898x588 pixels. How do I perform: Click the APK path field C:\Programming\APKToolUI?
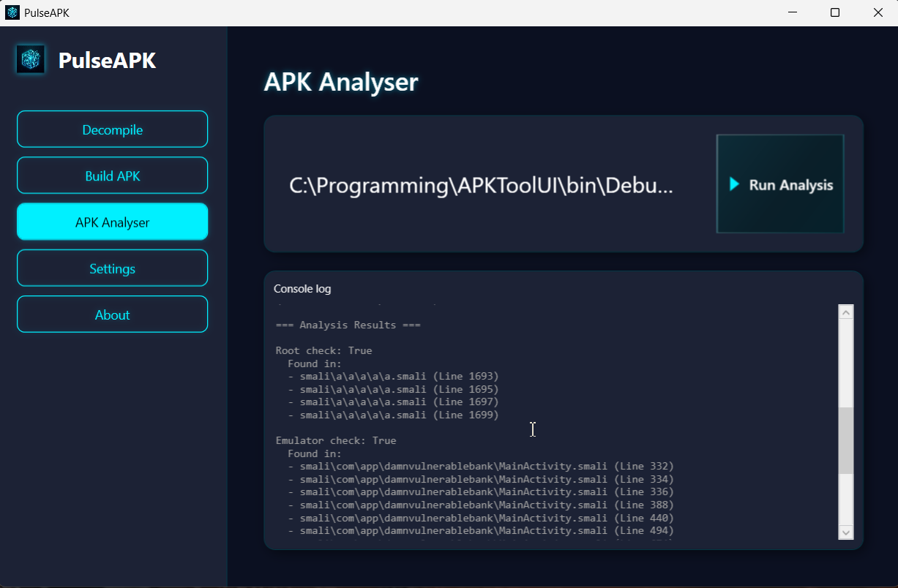click(481, 186)
